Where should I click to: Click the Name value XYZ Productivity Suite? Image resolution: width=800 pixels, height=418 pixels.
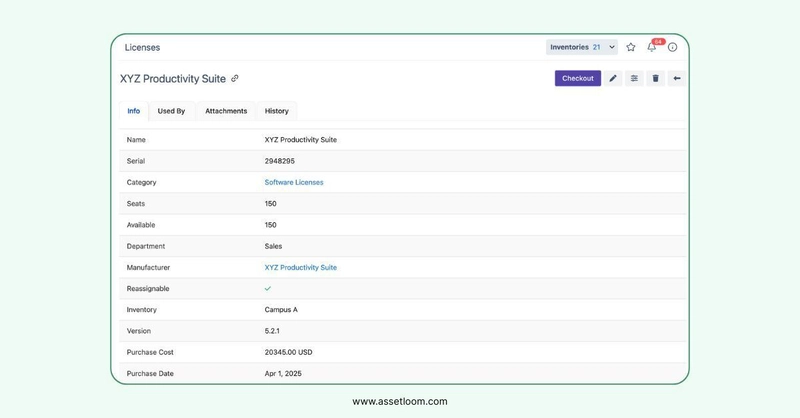(x=301, y=139)
